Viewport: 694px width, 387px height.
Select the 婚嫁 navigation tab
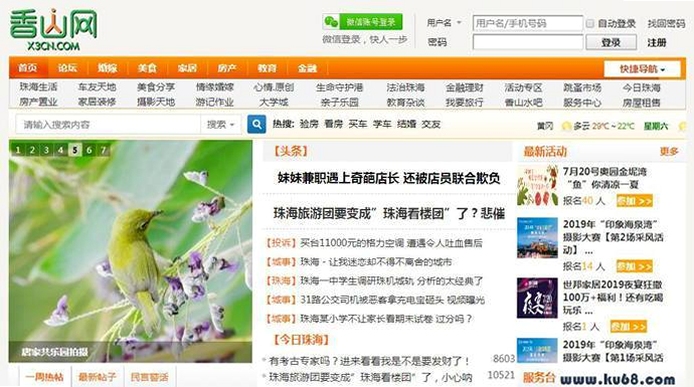pyautogui.click(x=108, y=68)
